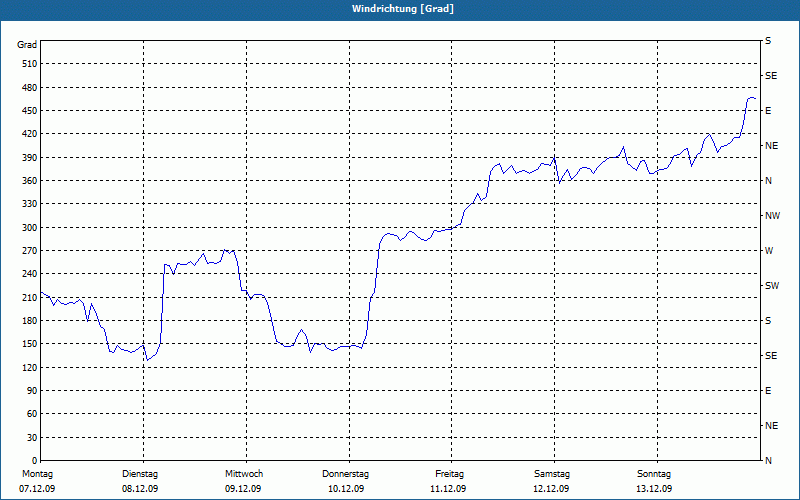Select the 90 axis value
The image size is (800, 500).
click(x=32, y=391)
